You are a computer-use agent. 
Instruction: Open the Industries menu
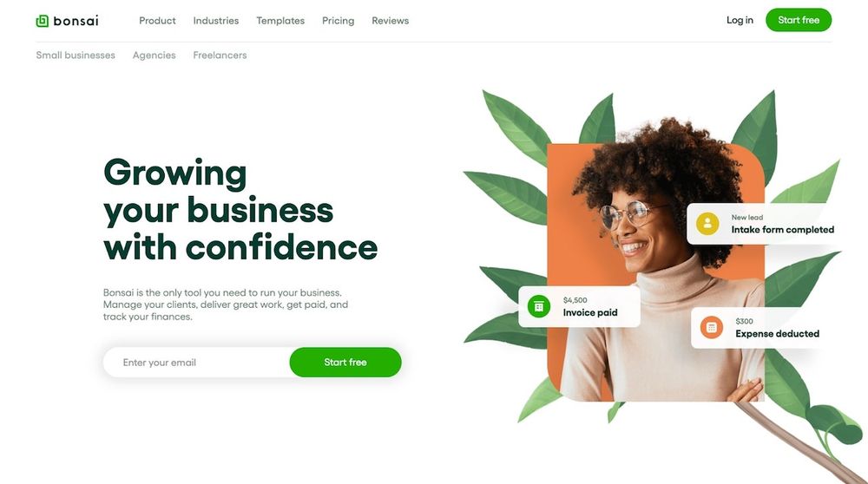[216, 21]
